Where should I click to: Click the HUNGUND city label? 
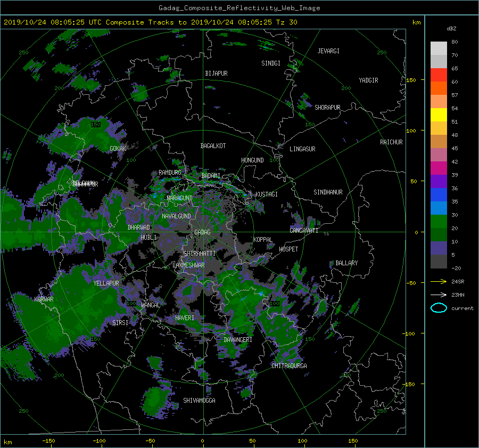[x=252, y=160]
